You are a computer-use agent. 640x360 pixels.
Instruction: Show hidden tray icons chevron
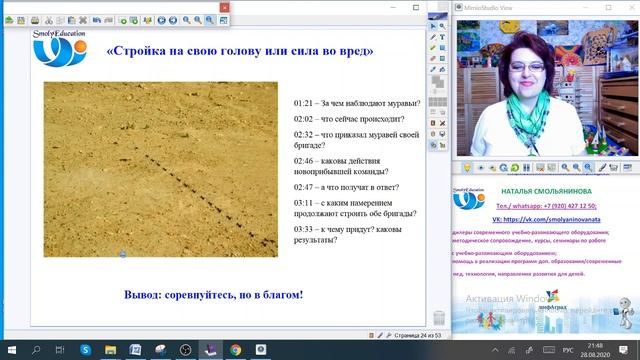[495, 350]
